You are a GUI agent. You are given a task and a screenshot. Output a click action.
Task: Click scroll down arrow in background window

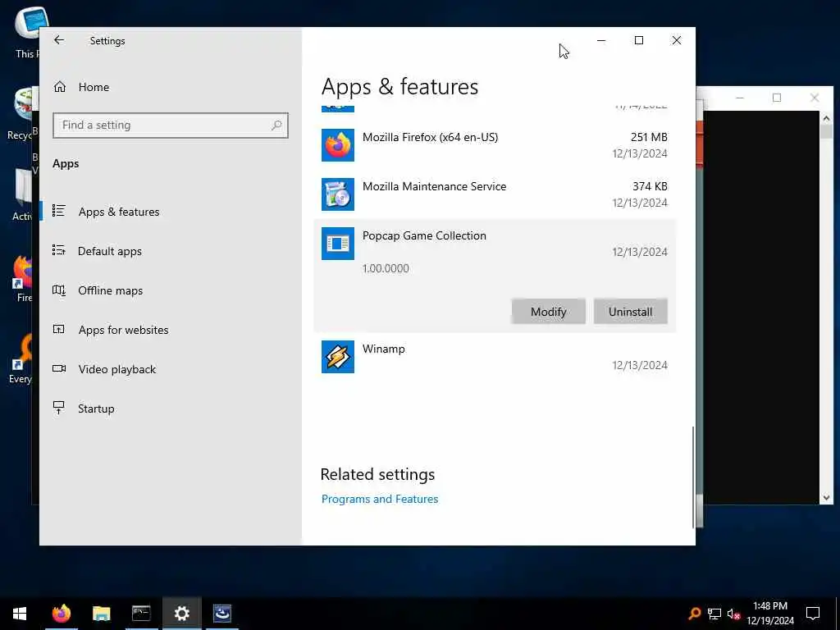pyautogui.click(x=826, y=498)
